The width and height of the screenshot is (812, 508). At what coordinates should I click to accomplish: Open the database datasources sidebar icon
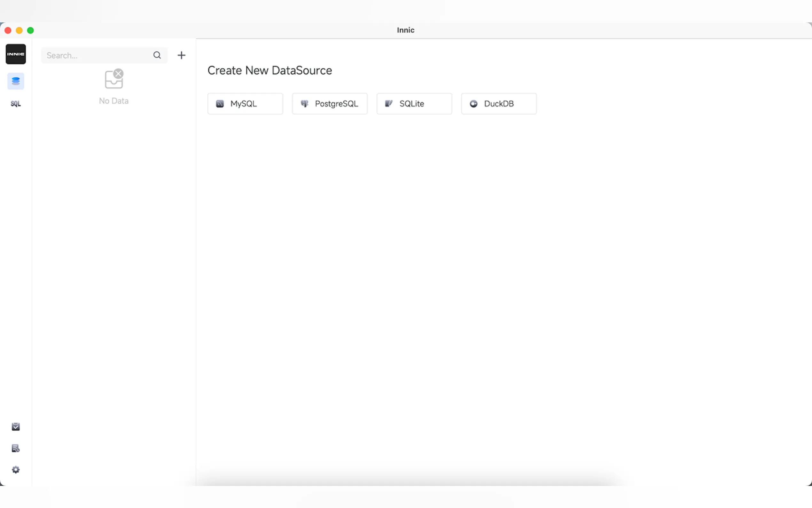coord(15,81)
